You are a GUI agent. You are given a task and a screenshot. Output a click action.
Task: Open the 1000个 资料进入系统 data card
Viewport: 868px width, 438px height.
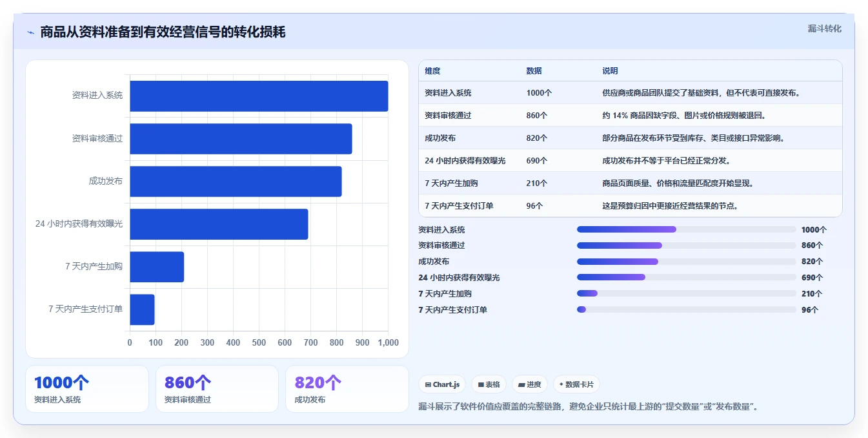tap(87, 389)
